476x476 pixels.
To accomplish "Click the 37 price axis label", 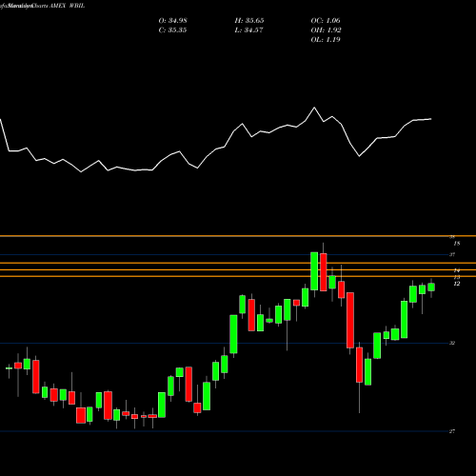I will 452,254.
